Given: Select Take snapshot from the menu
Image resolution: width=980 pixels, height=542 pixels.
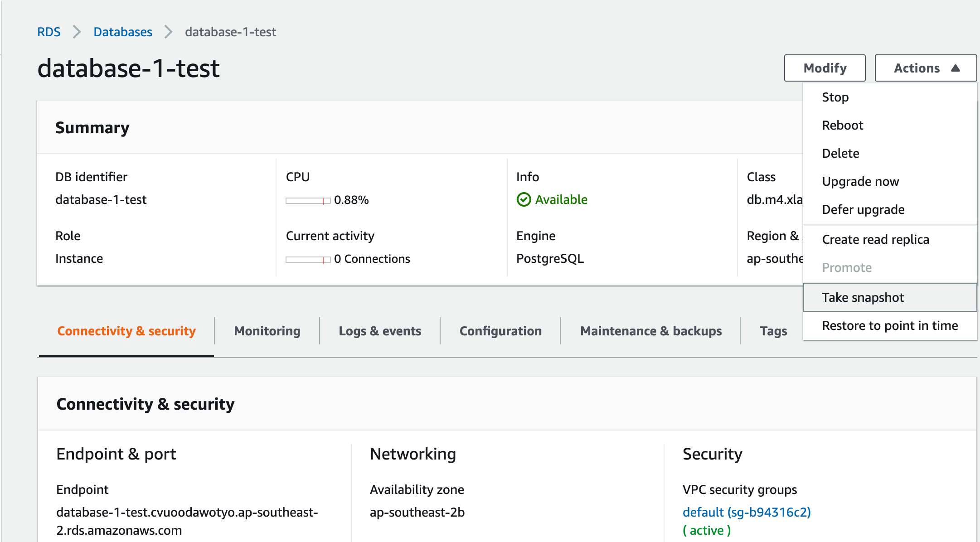Looking at the screenshot, I should [x=863, y=297].
